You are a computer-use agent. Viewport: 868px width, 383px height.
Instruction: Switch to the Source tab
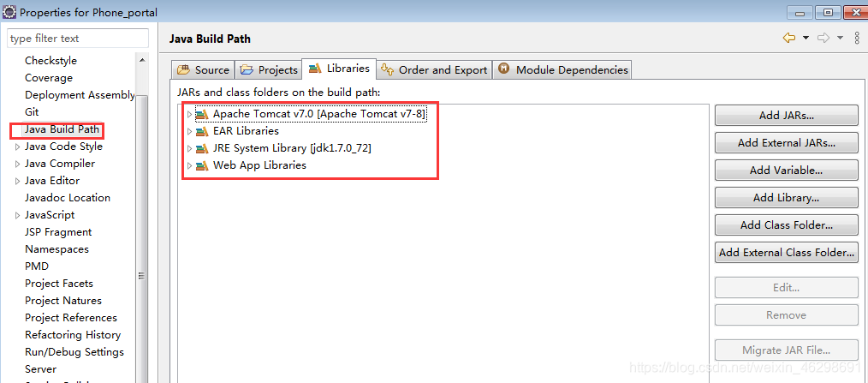tap(203, 70)
